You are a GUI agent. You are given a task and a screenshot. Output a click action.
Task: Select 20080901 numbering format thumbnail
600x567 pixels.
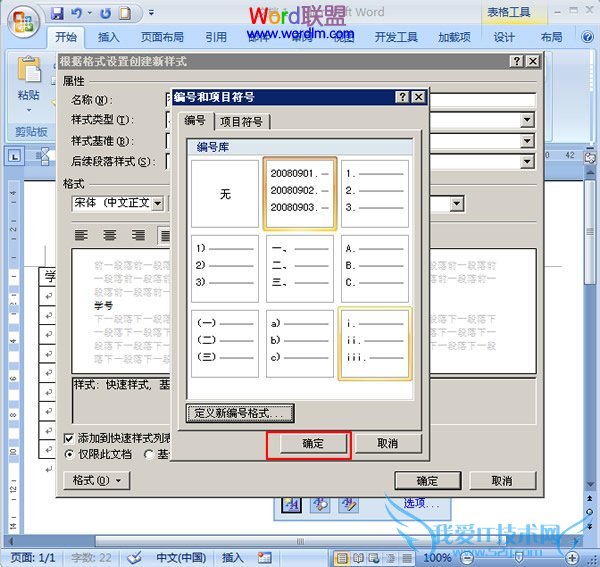coord(300,194)
